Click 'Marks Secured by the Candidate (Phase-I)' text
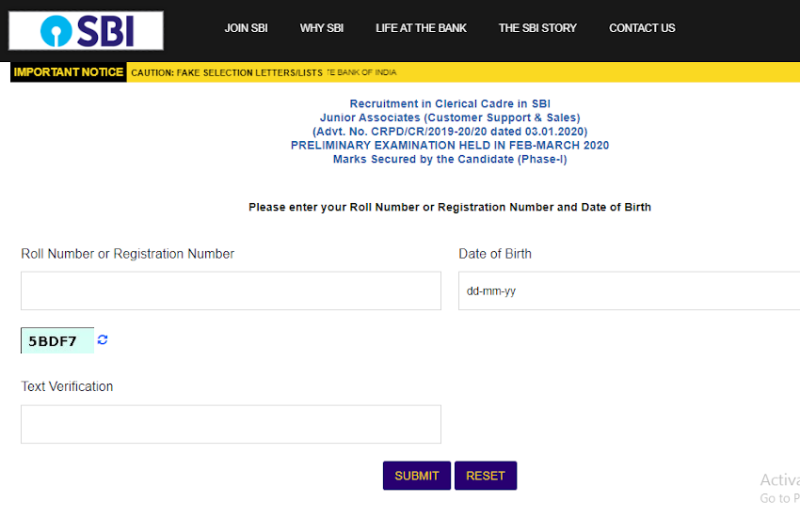 450,159
